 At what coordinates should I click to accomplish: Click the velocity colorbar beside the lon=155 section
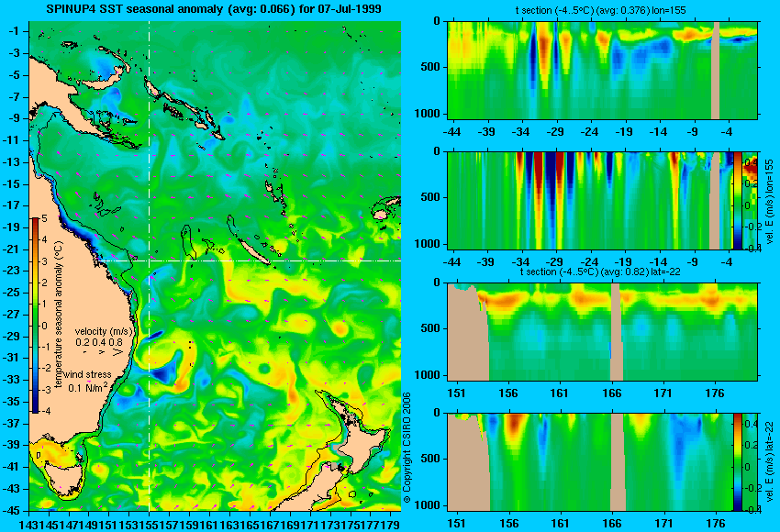(x=737, y=200)
